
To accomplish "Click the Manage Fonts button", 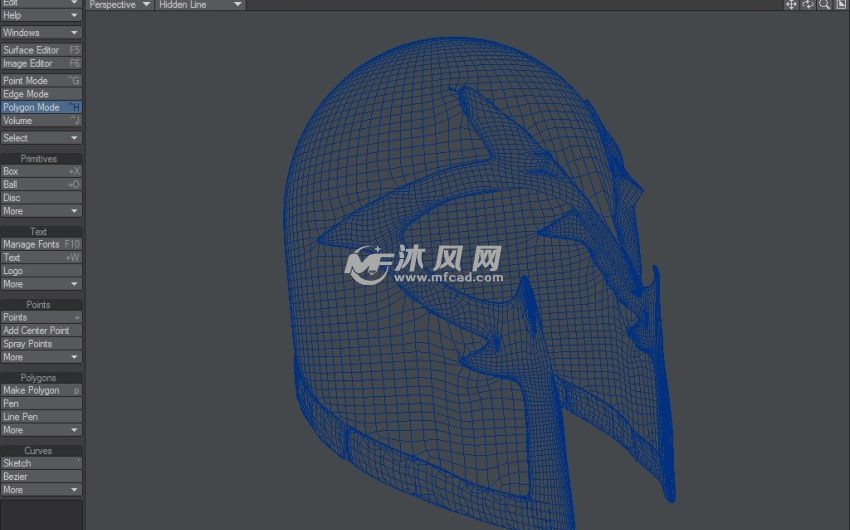I will [x=41, y=244].
